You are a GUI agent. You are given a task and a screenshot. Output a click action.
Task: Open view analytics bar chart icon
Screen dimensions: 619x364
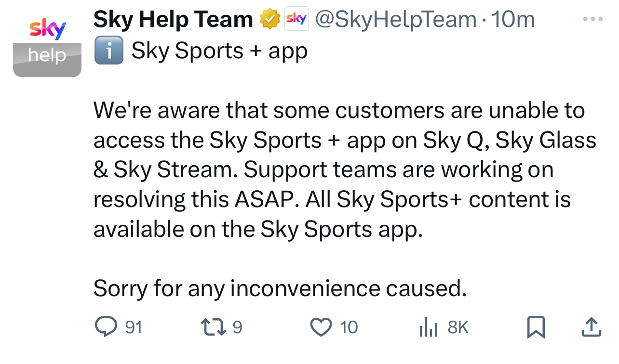428,328
